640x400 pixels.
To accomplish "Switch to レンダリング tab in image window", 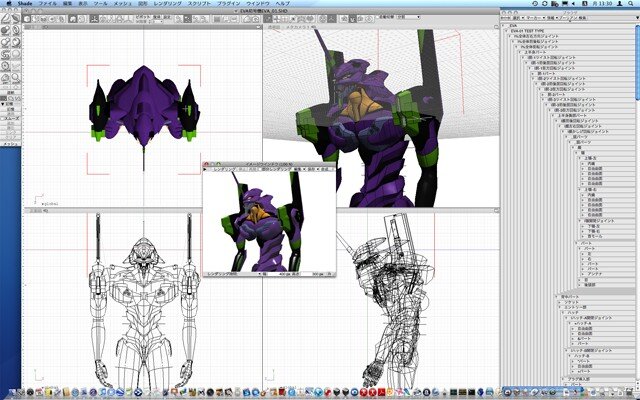I will (224, 169).
